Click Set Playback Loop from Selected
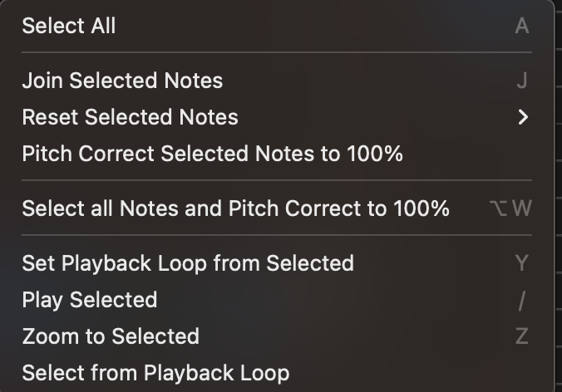 pos(188,263)
